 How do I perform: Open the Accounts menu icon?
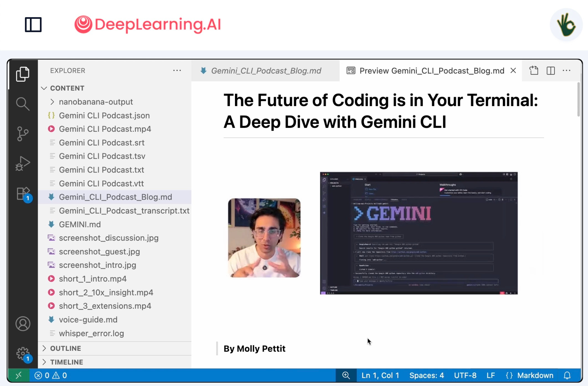coord(23,324)
